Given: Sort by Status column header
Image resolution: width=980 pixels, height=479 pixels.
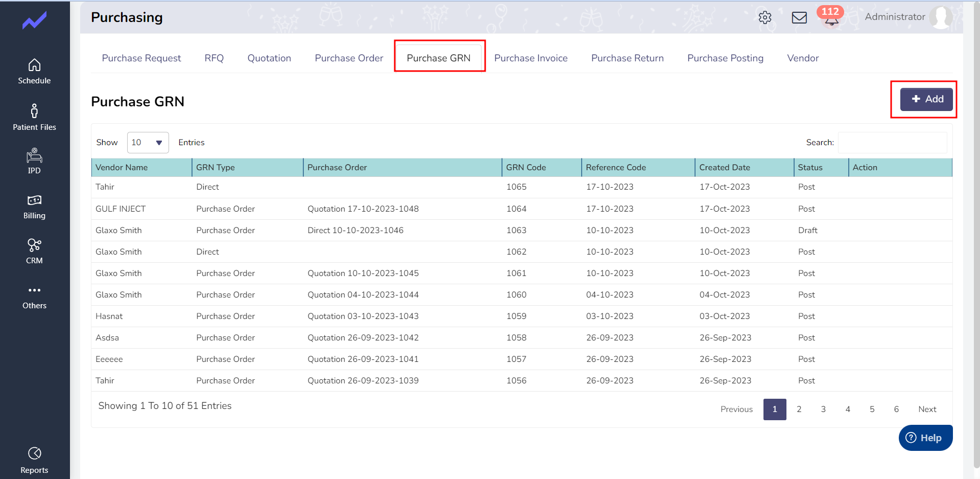Looking at the screenshot, I should click(821, 168).
